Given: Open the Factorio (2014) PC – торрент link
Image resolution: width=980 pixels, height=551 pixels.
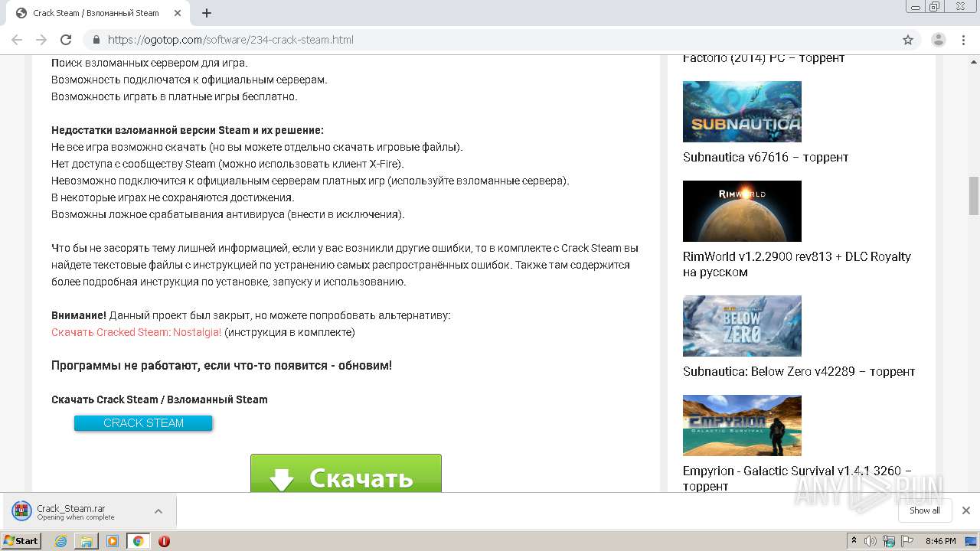Looking at the screenshot, I should point(763,58).
